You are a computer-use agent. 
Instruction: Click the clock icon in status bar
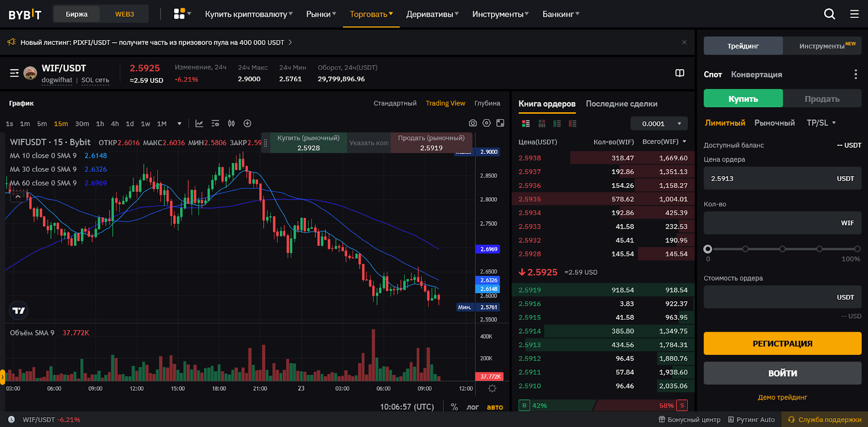(11, 419)
